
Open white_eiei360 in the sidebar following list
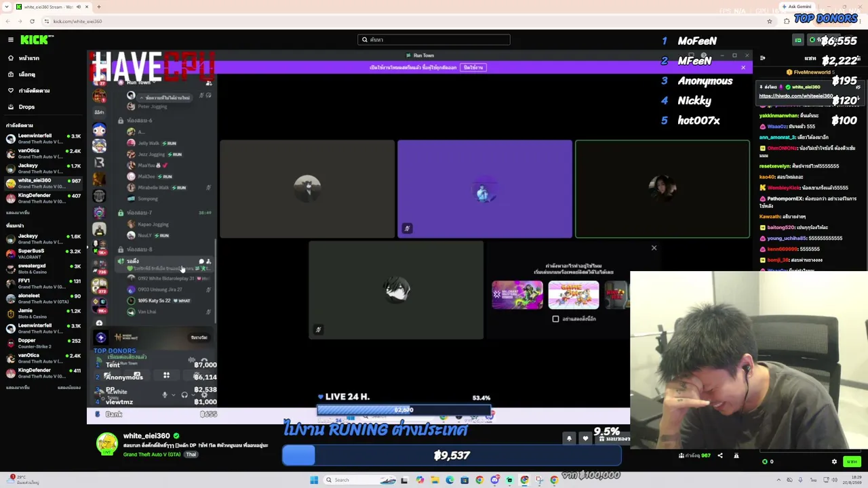coord(43,183)
